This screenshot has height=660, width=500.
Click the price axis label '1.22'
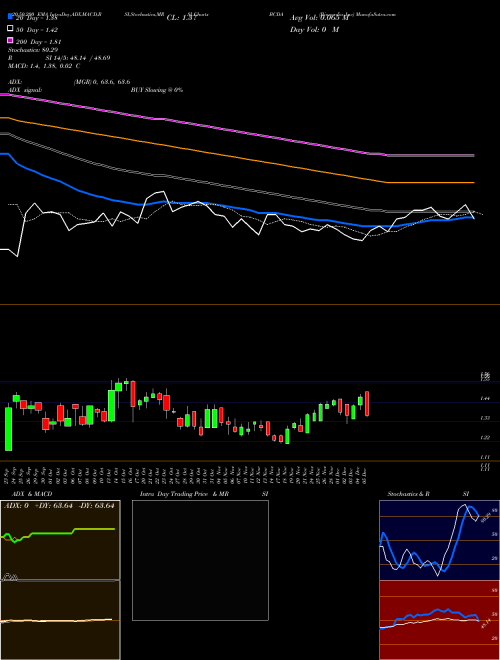pos(485,438)
